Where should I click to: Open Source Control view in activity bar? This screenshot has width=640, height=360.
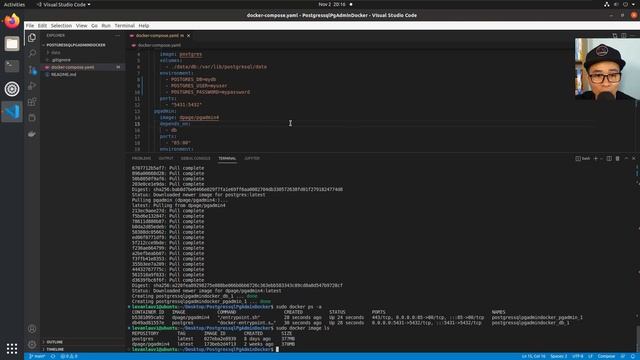tap(32, 70)
